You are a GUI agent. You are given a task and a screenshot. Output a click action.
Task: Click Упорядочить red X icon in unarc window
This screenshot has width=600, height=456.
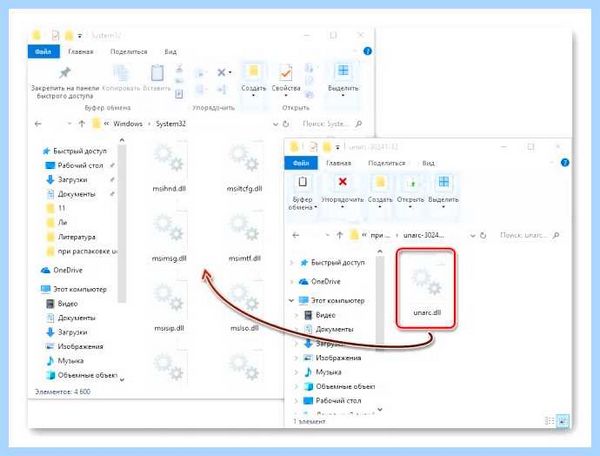(x=342, y=182)
